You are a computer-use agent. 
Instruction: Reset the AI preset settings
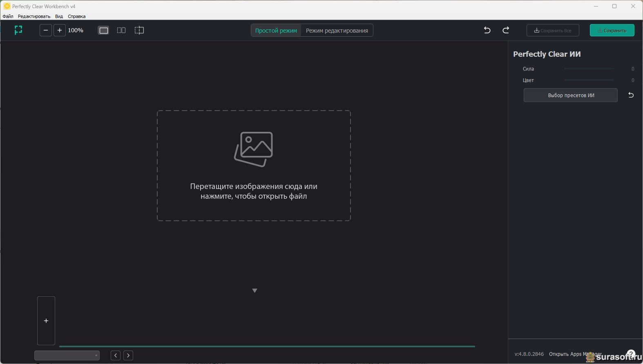coord(631,95)
